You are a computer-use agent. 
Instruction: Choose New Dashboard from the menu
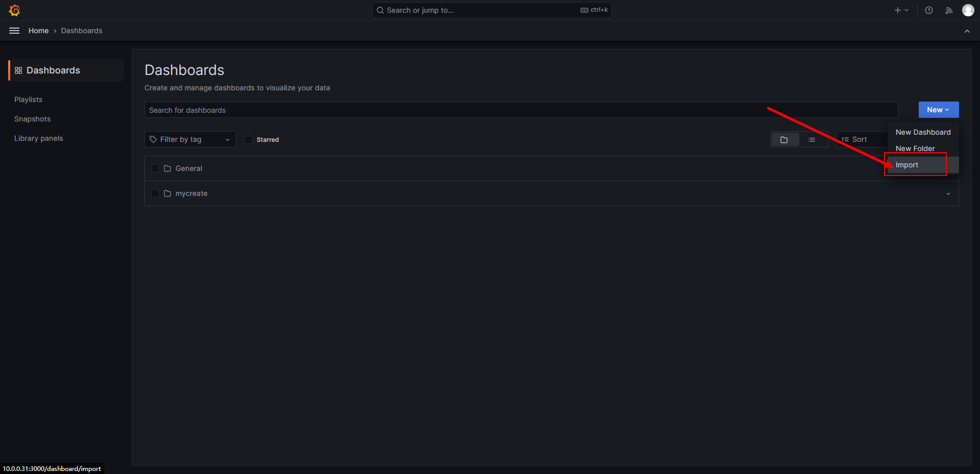tap(923, 132)
